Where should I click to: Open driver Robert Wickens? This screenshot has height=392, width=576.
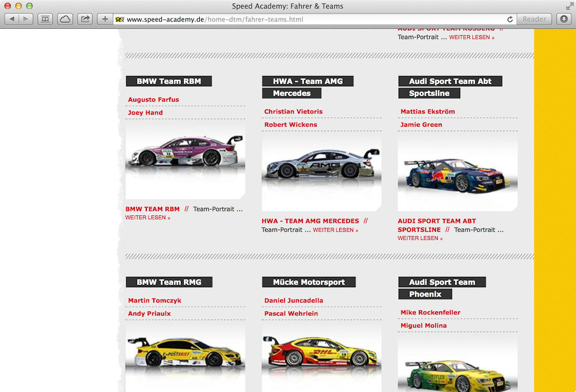[290, 125]
